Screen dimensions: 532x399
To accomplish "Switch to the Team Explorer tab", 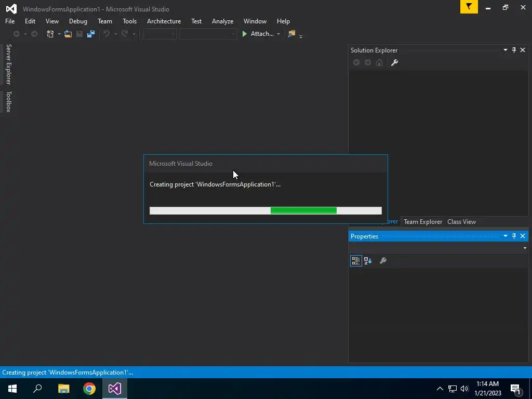I will pos(423,221).
